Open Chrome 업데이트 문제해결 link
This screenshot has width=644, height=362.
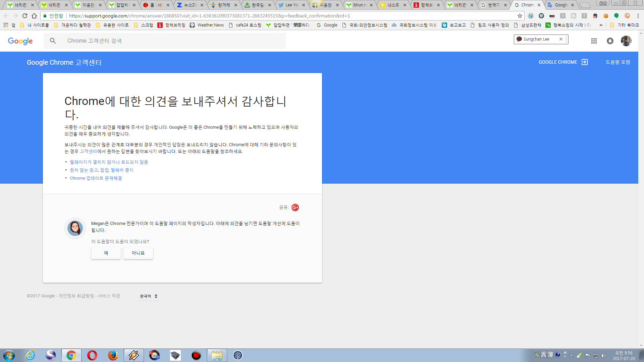click(96, 178)
